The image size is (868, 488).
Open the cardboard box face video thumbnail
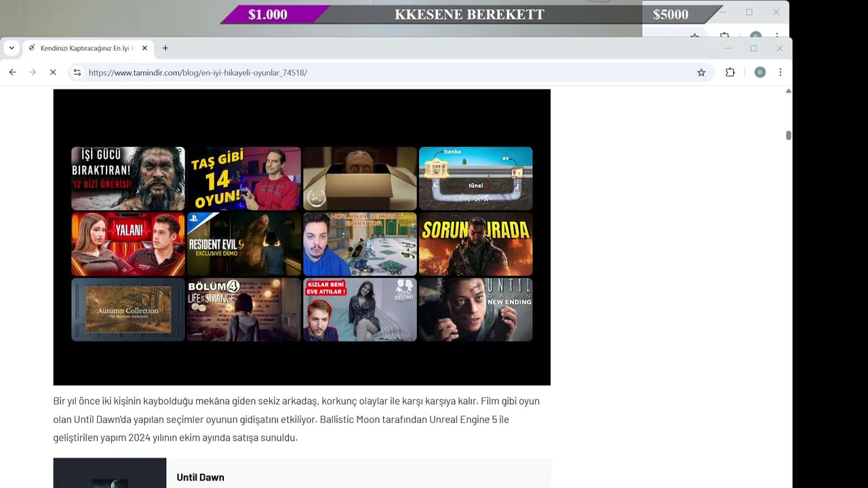coord(360,179)
